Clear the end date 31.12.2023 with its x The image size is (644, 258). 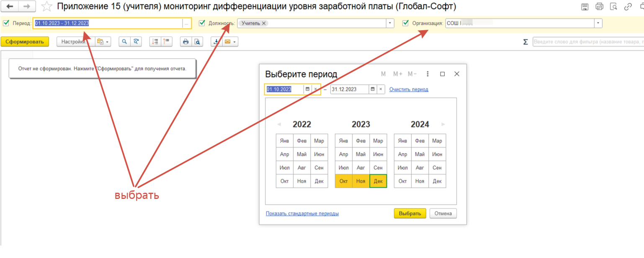coord(381,89)
